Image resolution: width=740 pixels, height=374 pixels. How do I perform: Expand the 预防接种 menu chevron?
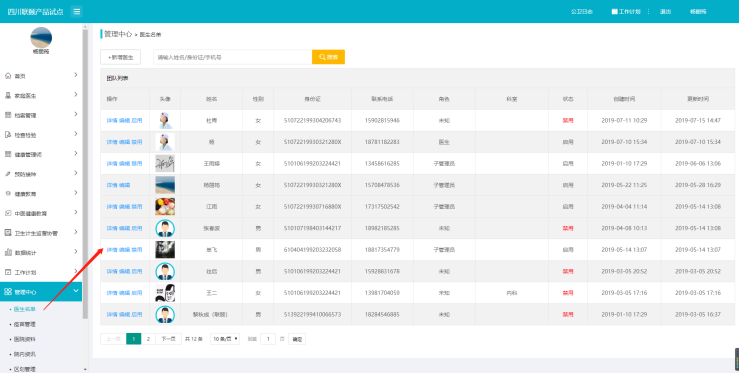tap(76, 173)
